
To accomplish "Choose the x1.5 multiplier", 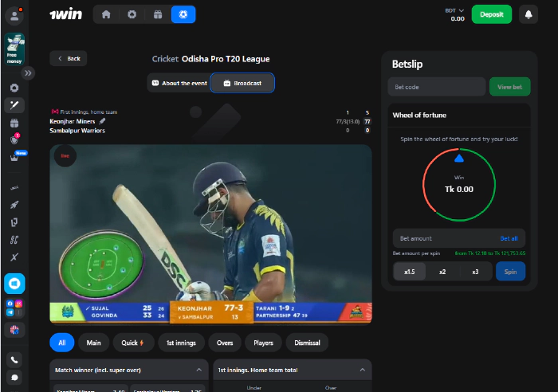I will click(x=410, y=272).
